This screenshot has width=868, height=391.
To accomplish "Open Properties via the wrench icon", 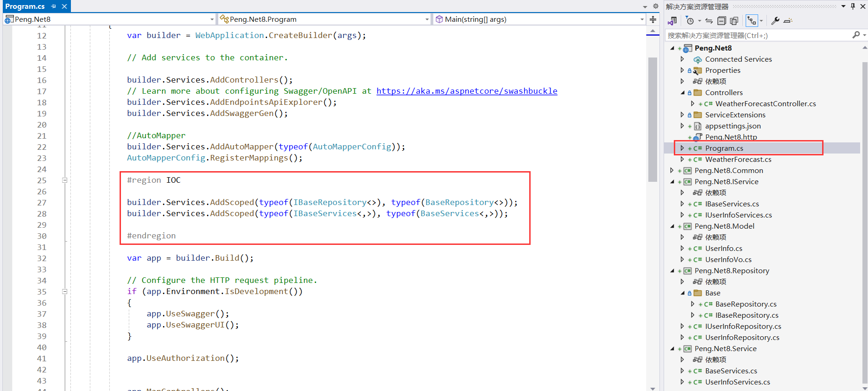I will click(x=775, y=21).
